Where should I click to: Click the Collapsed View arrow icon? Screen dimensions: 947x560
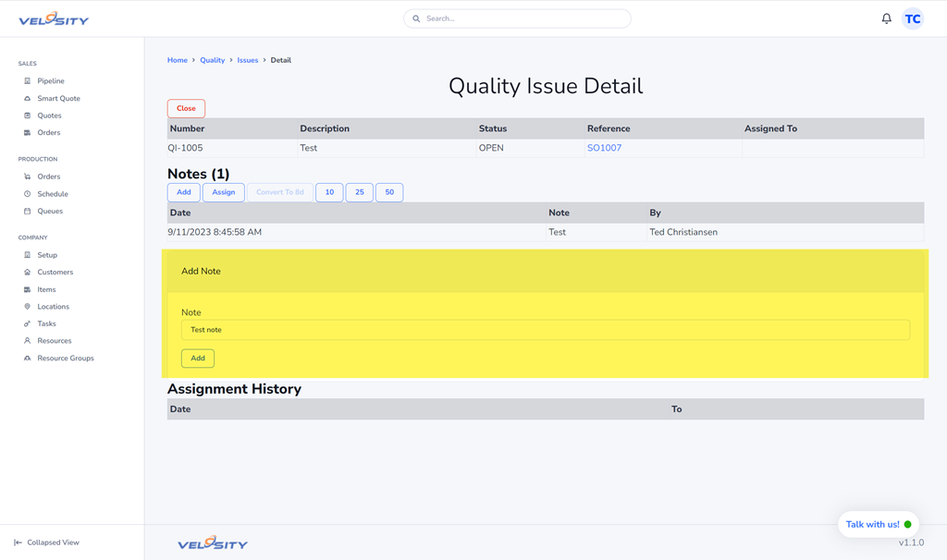(18, 542)
